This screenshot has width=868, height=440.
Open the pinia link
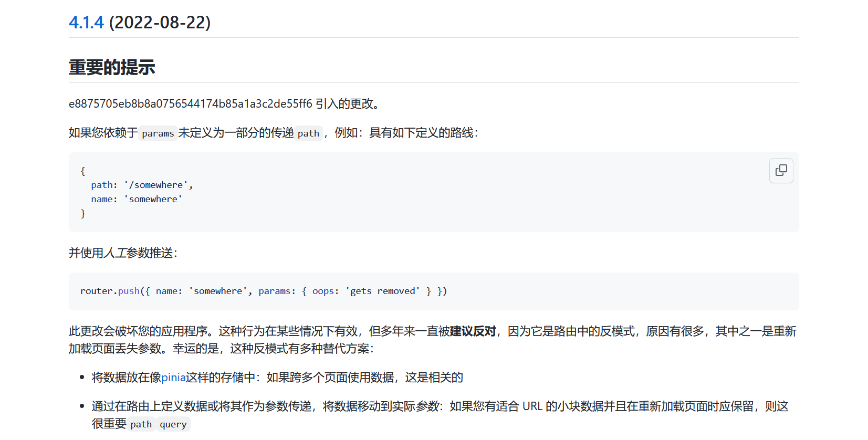[173, 378]
